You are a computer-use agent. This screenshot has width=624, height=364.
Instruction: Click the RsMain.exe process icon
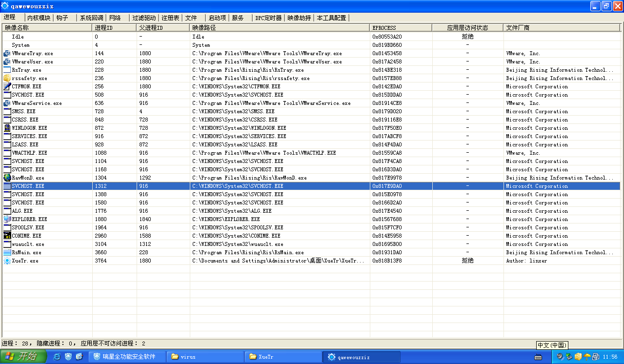click(x=7, y=252)
